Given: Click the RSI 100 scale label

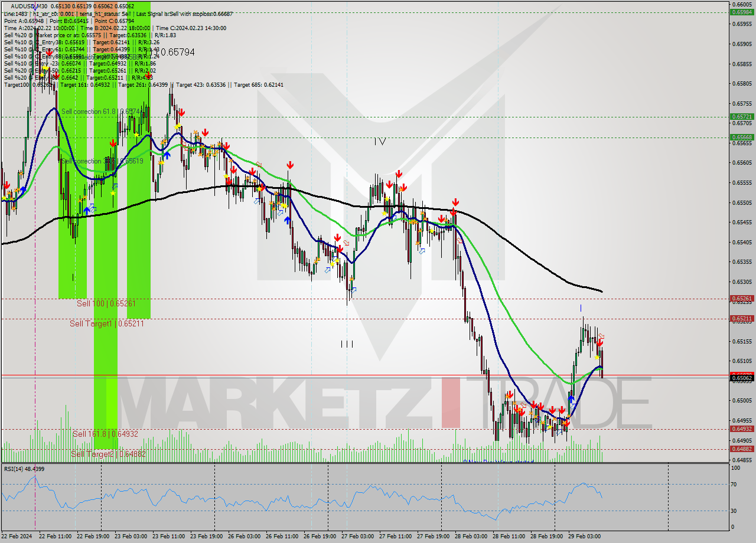Looking at the screenshot, I should [x=737, y=468].
